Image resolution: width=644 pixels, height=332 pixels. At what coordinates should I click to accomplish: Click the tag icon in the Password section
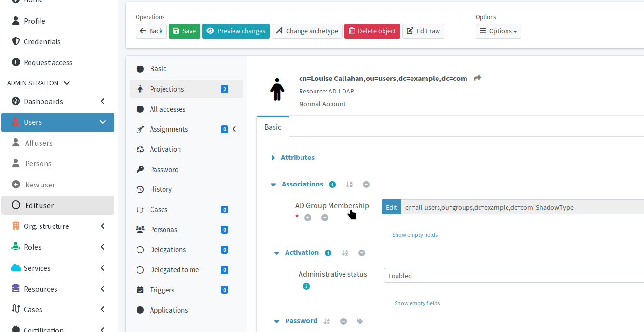(x=360, y=321)
